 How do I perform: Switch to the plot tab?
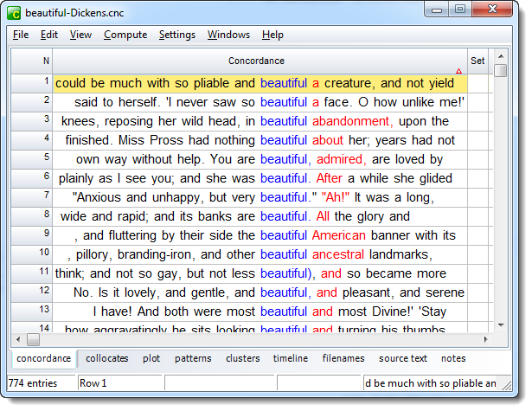pos(151,358)
